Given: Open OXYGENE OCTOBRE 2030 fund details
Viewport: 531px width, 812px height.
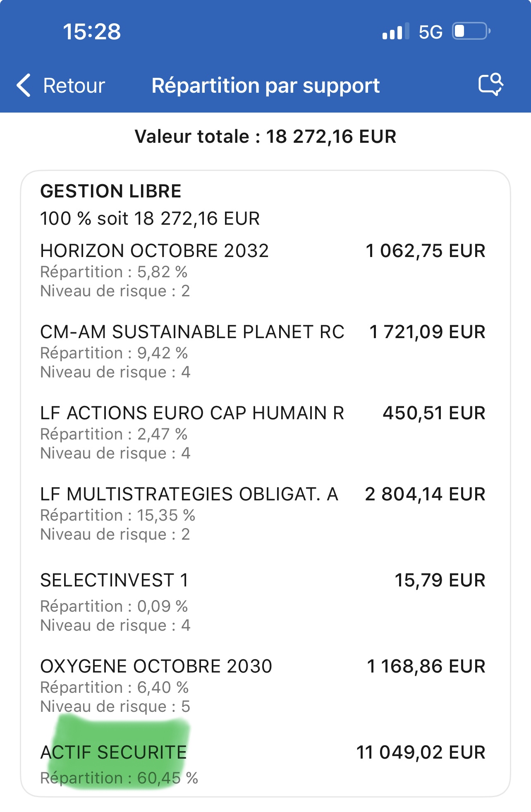Looking at the screenshot, I should (156, 666).
